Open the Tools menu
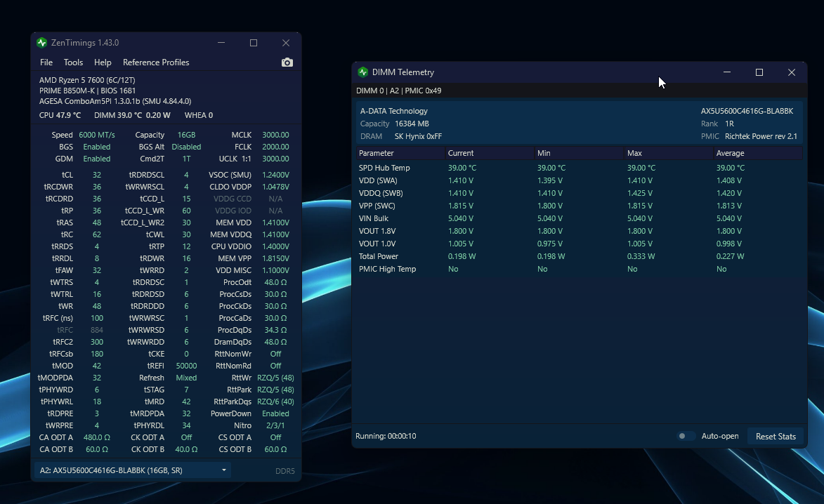The image size is (824, 504). [73, 62]
